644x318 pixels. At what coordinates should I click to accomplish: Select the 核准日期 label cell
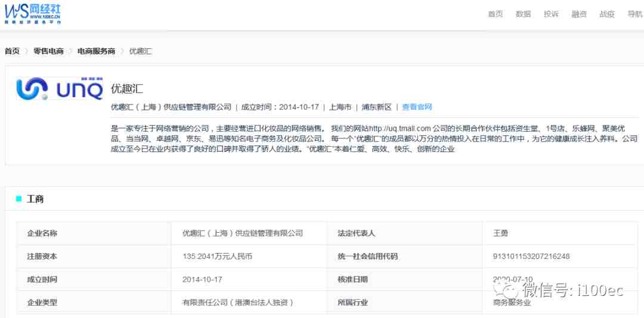[x=404, y=279]
